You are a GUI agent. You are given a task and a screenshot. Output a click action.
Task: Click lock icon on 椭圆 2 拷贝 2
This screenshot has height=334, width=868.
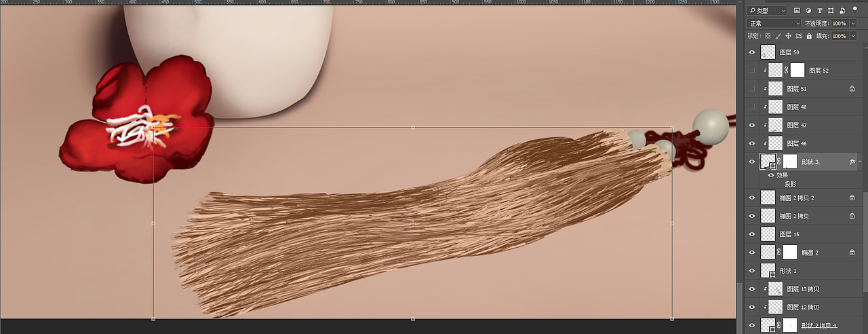click(x=852, y=198)
